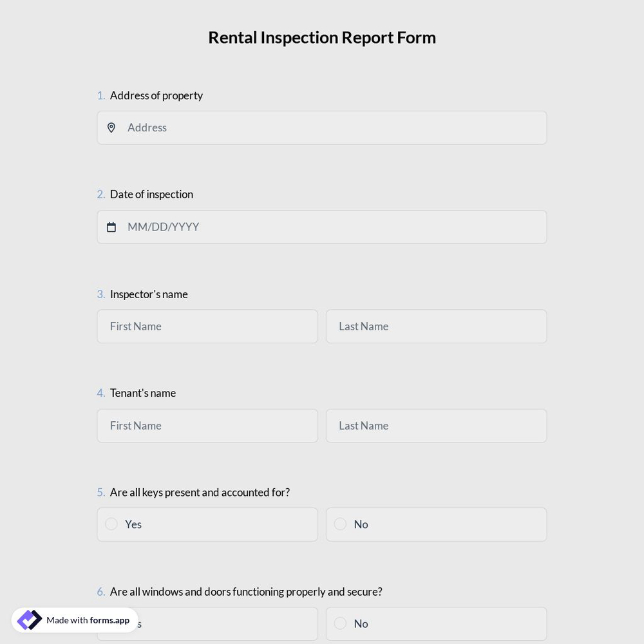Click the location pin icon in the Address field

tap(111, 128)
